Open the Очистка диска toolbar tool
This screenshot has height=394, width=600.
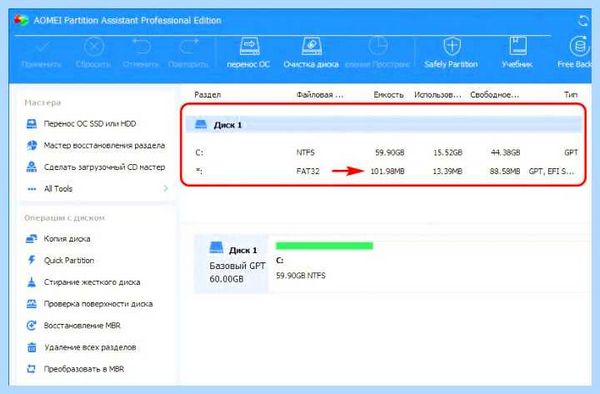click(x=311, y=46)
